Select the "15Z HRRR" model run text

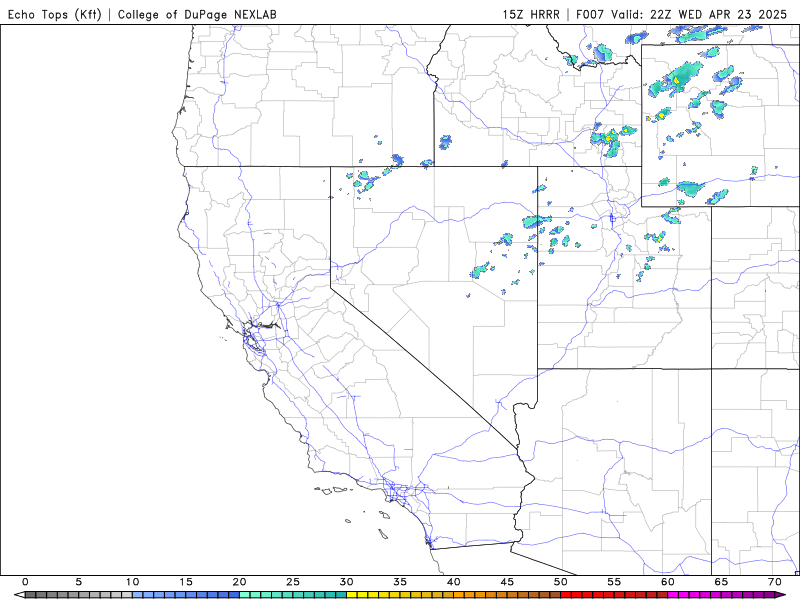click(x=531, y=14)
